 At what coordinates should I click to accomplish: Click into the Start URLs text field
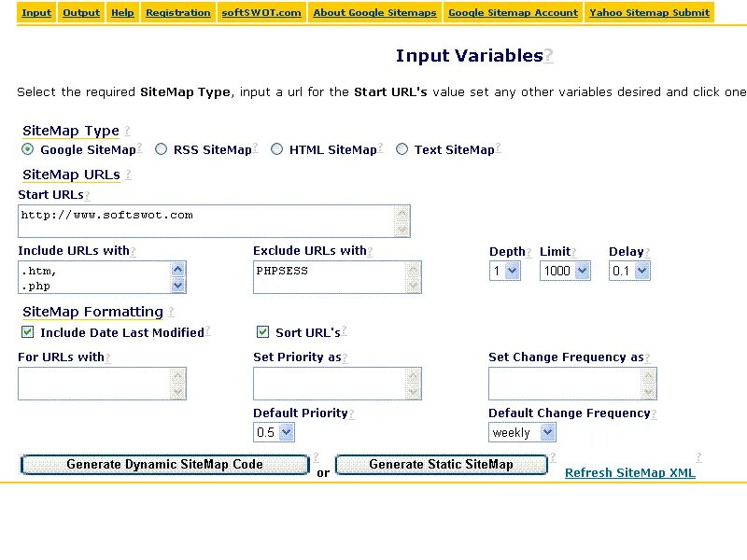[205, 221]
